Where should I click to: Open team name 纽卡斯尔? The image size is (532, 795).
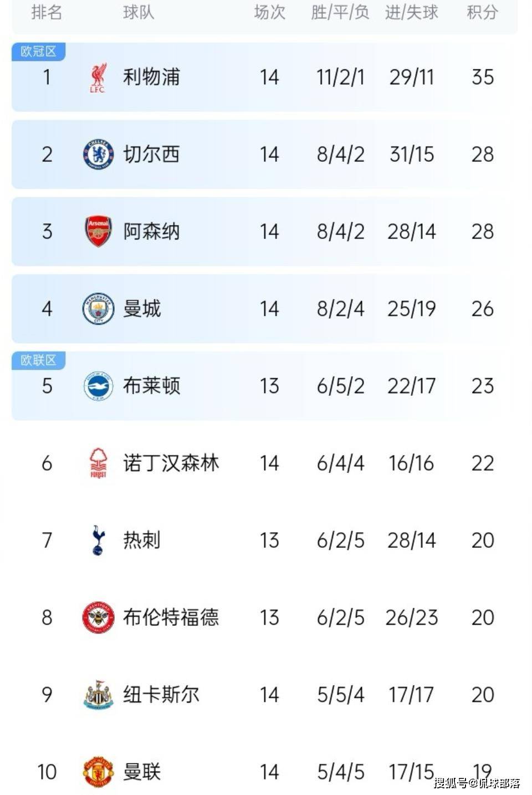[x=161, y=694]
